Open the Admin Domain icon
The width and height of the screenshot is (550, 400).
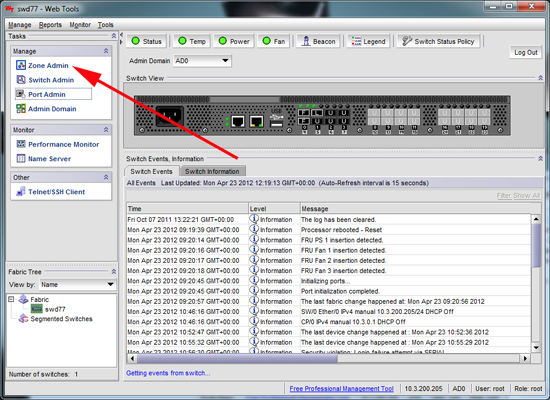click(21, 108)
